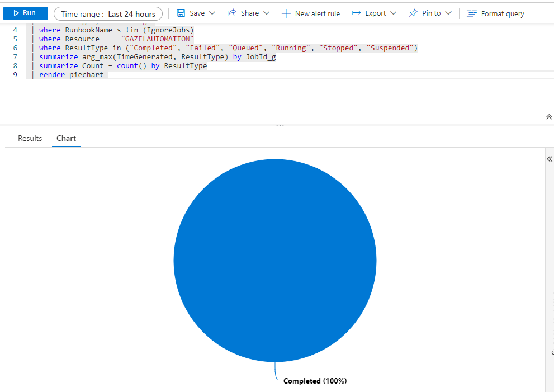
Task: Run the query with the Run button
Action: [x=26, y=13]
